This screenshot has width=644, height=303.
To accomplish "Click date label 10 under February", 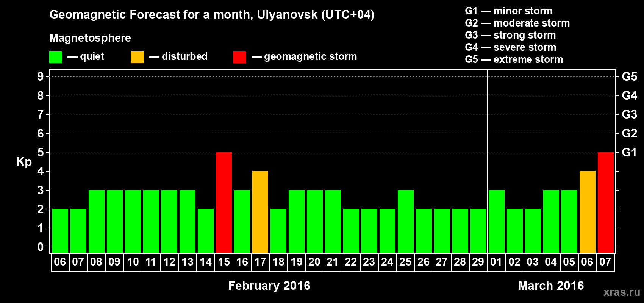I will tap(133, 262).
